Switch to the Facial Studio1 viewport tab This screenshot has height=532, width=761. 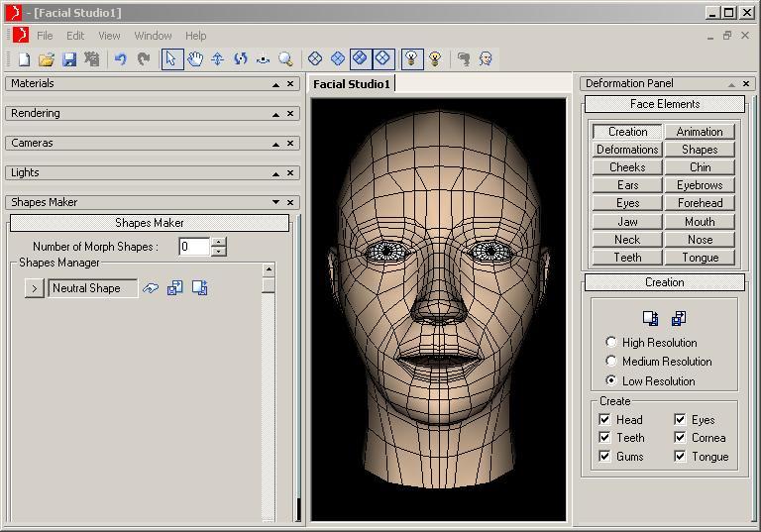[352, 84]
